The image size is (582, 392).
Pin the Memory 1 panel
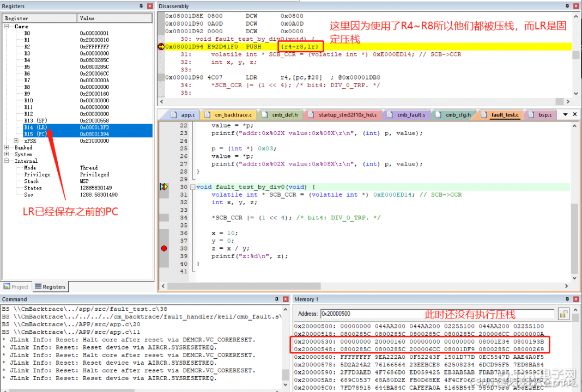pos(567,299)
